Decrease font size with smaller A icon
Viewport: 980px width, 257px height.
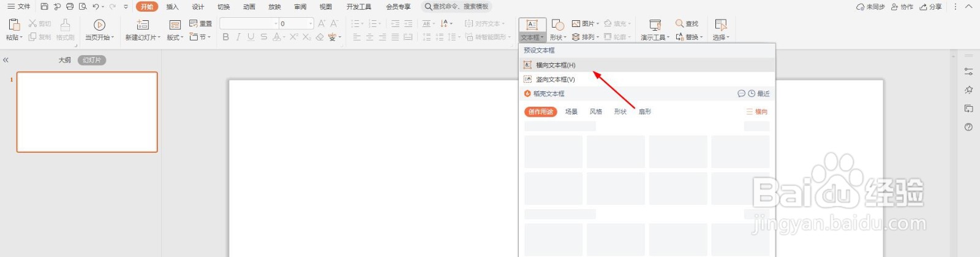click(x=334, y=23)
